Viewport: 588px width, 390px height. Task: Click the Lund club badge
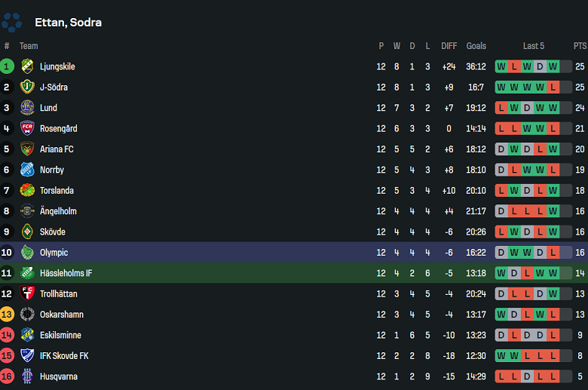(x=28, y=108)
